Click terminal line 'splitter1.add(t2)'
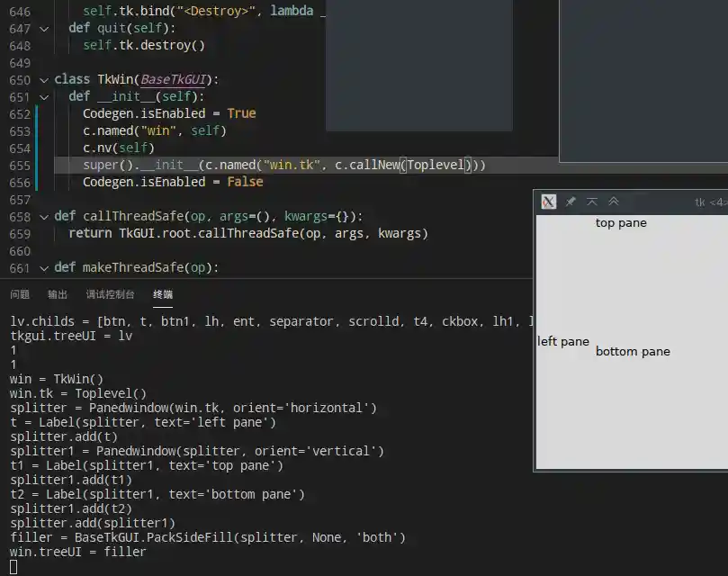The image size is (728, 576). click(x=71, y=508)
